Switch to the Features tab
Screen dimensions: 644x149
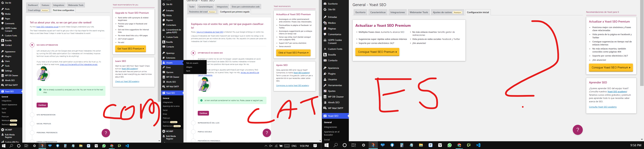tap(45, 5)
